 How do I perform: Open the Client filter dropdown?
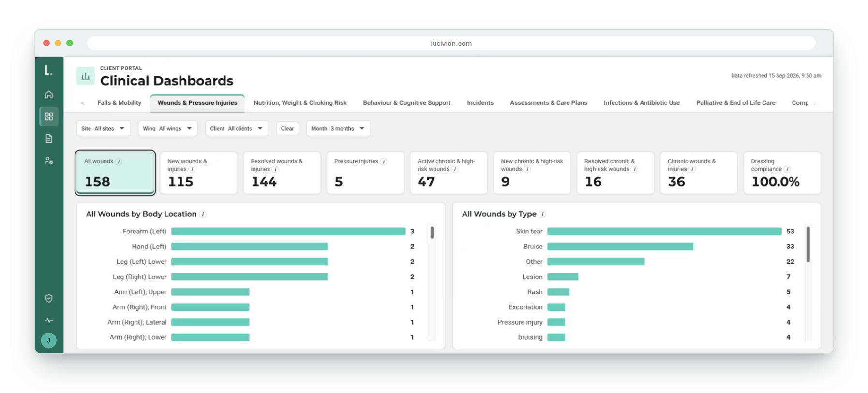[237, 129]
